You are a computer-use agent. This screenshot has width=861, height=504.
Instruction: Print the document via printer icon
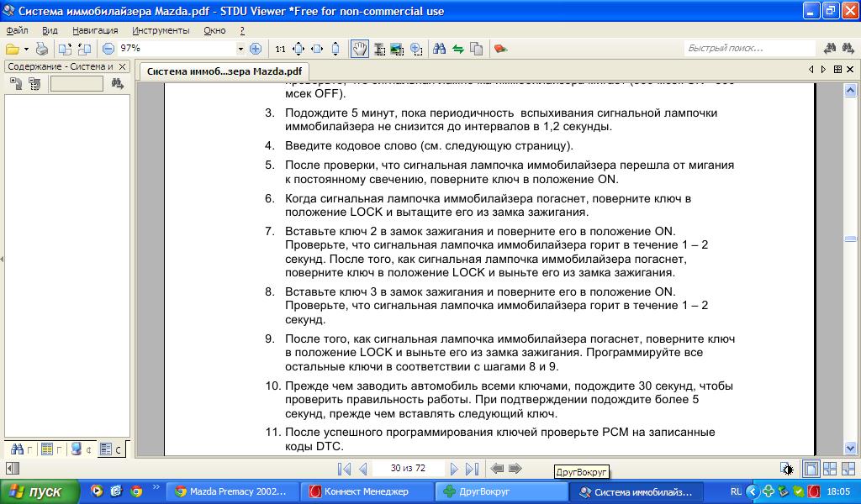tap(42, 50)
